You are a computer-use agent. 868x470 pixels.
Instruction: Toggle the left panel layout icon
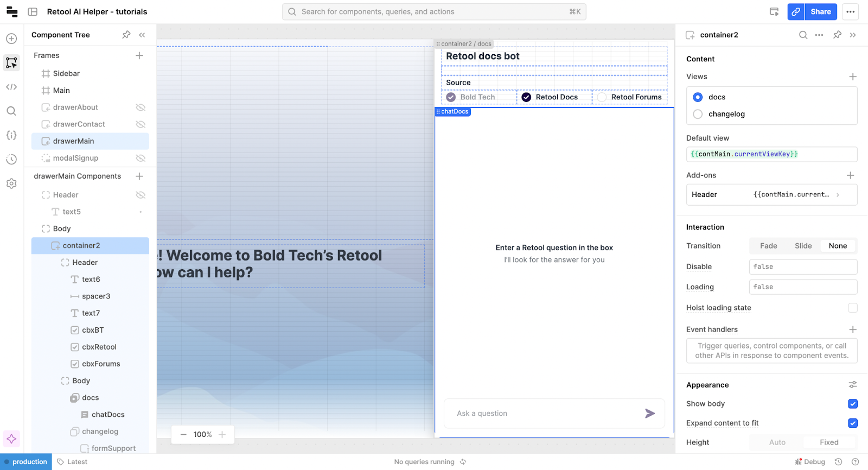(x=33, y=11)
